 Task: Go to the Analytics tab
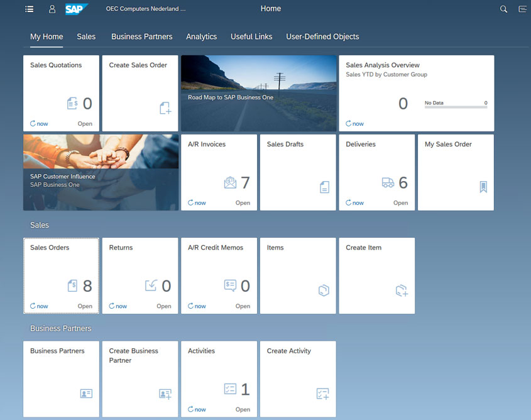click(x=202, y=36)
